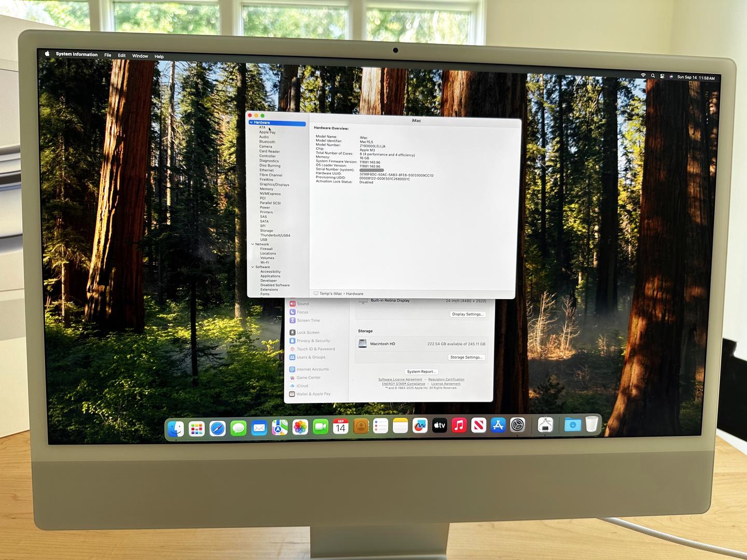This screenshot has height=560, width=747.
Task: Select Graphics/Displays in the Hardware list
Action: click(x=274, y=185)
